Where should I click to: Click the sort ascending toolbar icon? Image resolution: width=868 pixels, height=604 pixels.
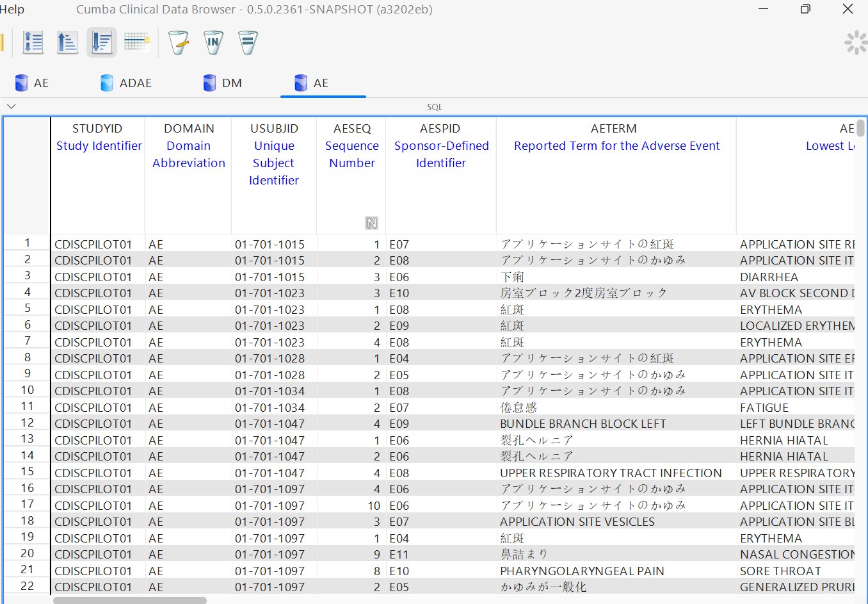click(67, 42)
